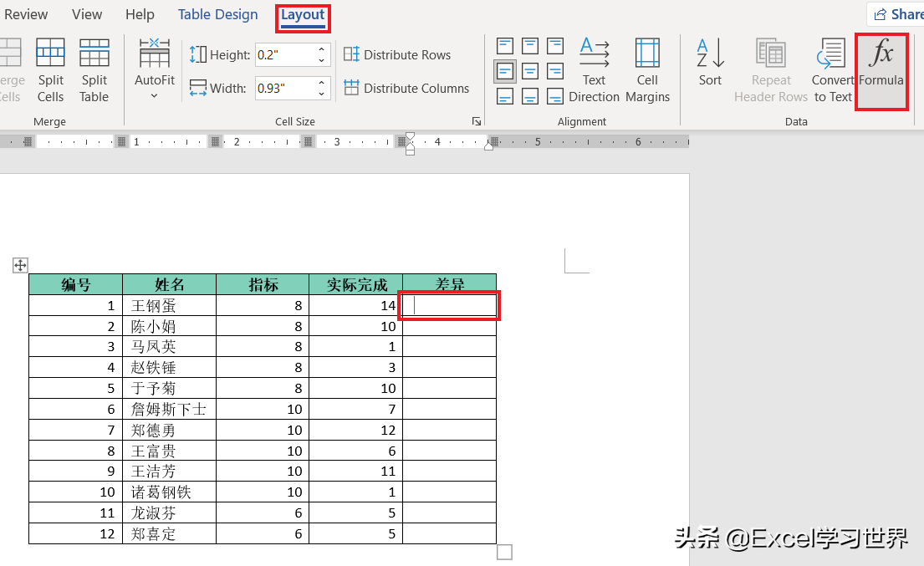Click Distribute Rows button
The image size is (924, 566).
[397, 55]
